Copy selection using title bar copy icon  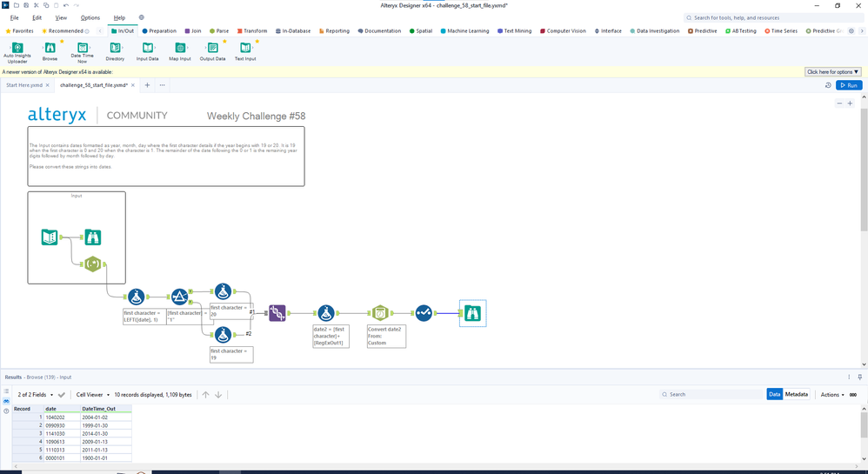[46, 5]
